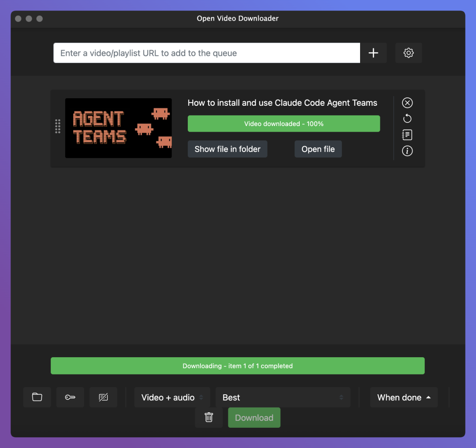
Task: Grab the drag handle beside the thumbnail
Action: click(58, 126)
